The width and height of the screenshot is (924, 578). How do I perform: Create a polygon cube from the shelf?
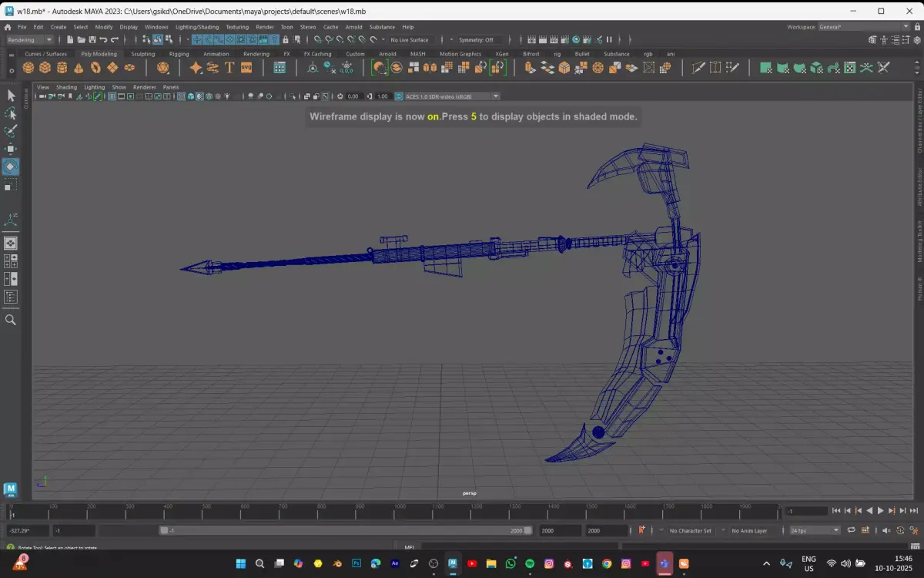pyautogui.click(x=45, y=68)
